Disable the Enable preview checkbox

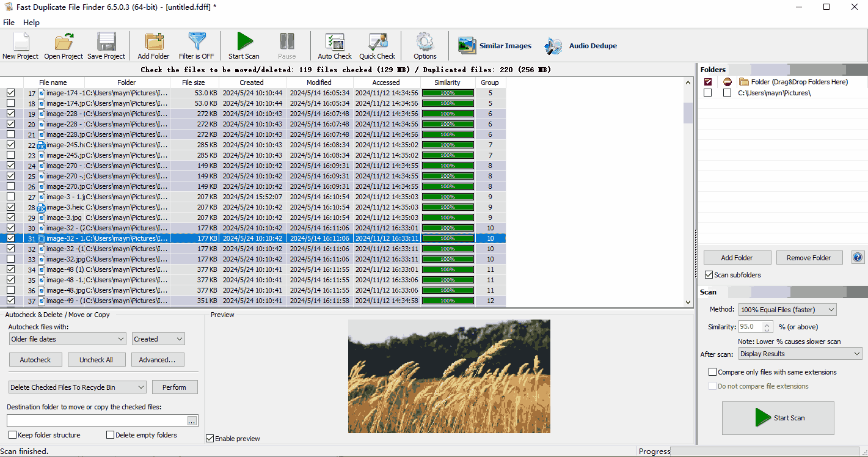210,439
